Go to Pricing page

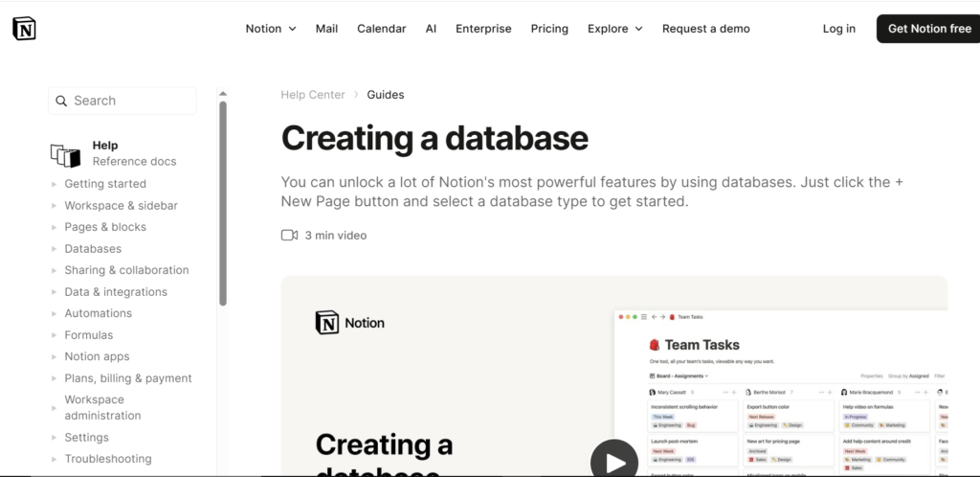tap(549, 29)
